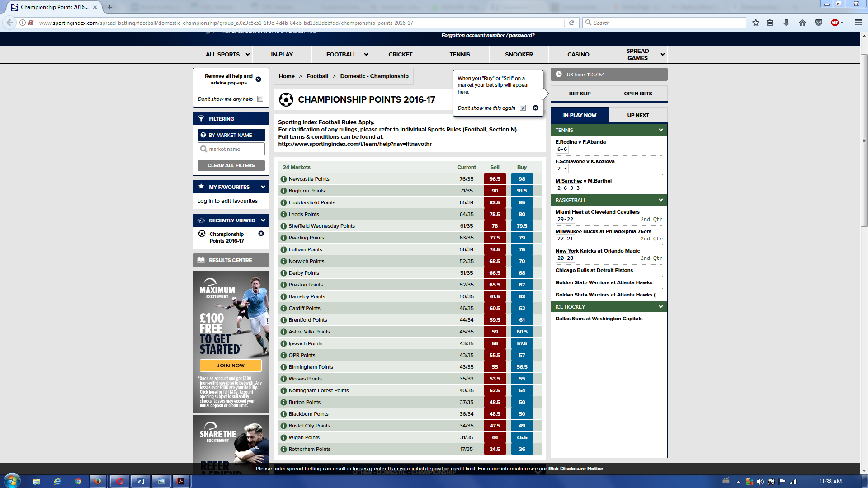Open the Adblock Plus dropdown arrow

tap(842, 23)
